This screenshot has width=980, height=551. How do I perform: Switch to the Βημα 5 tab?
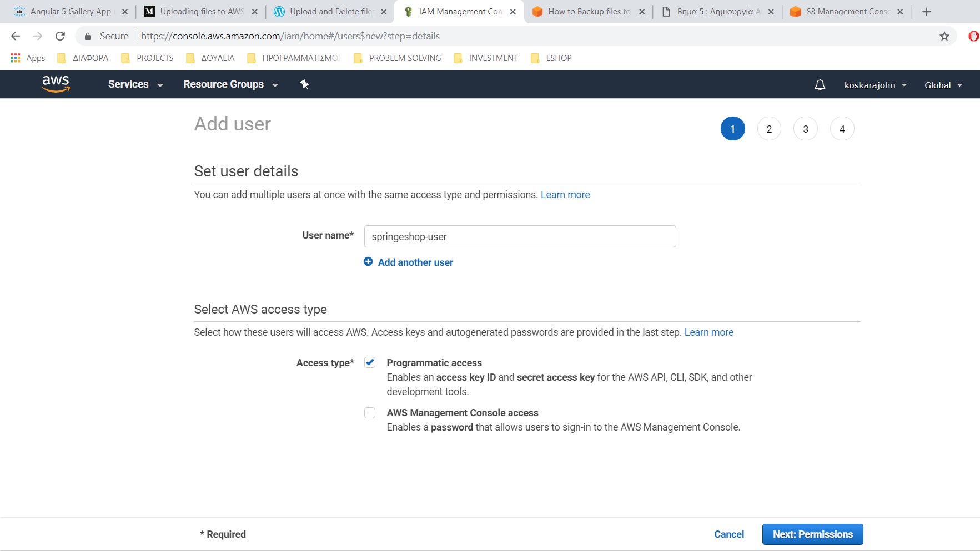718,12
